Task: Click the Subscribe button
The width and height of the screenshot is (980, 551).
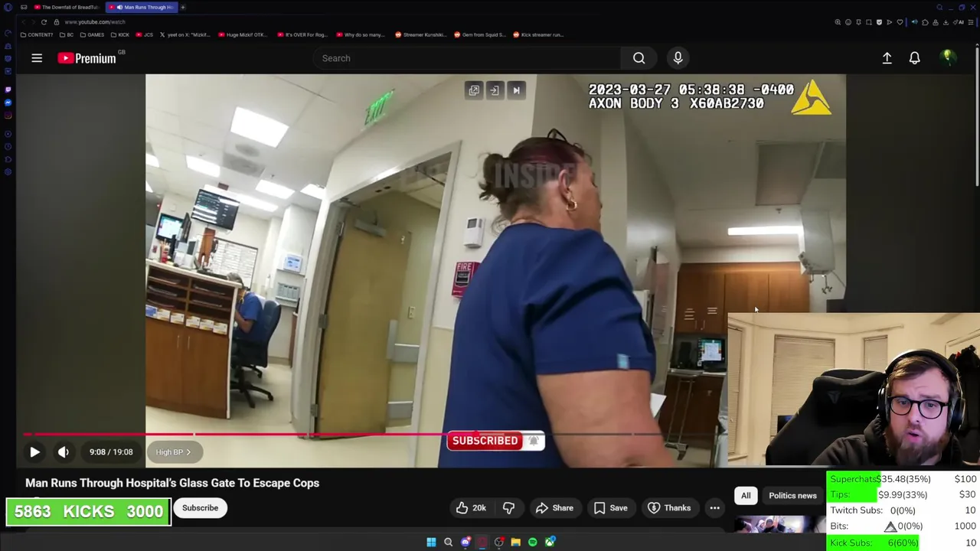Action: click(200, 508)
